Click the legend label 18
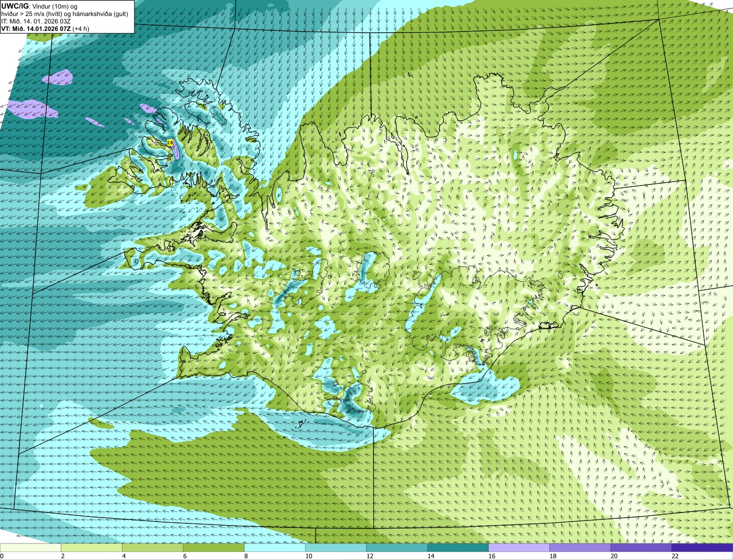Viewport: 733px width, 560px height. pyautogui.click(x=553, y=556)
